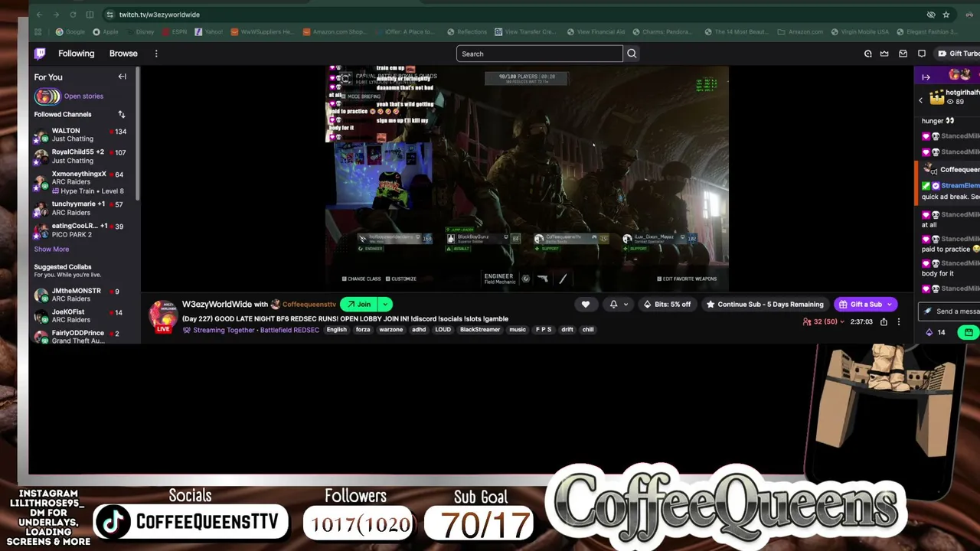
Task: Click the Streaming Together link
Action: pyautogui.click(x=224, y=330)
